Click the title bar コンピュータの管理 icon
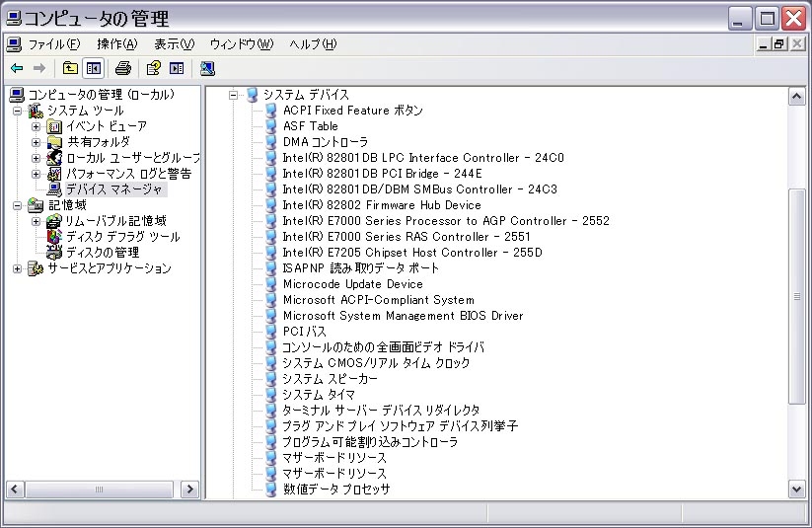This screenshot has width=812, height=528. 14,19
